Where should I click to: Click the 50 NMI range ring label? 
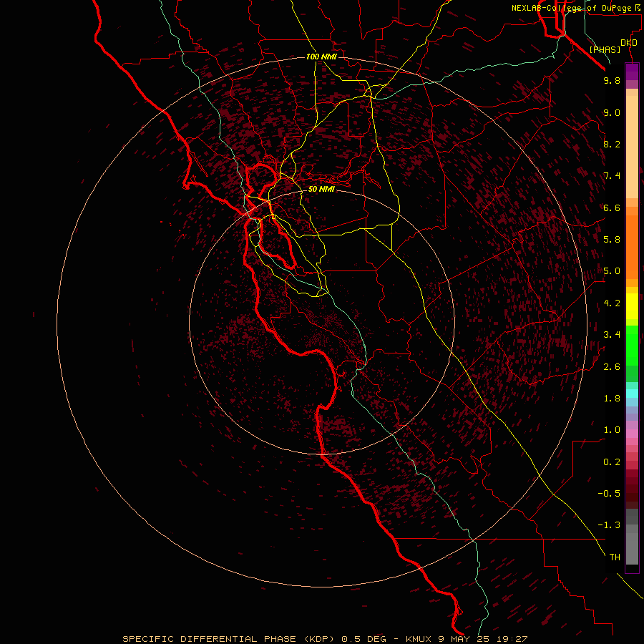321,190
